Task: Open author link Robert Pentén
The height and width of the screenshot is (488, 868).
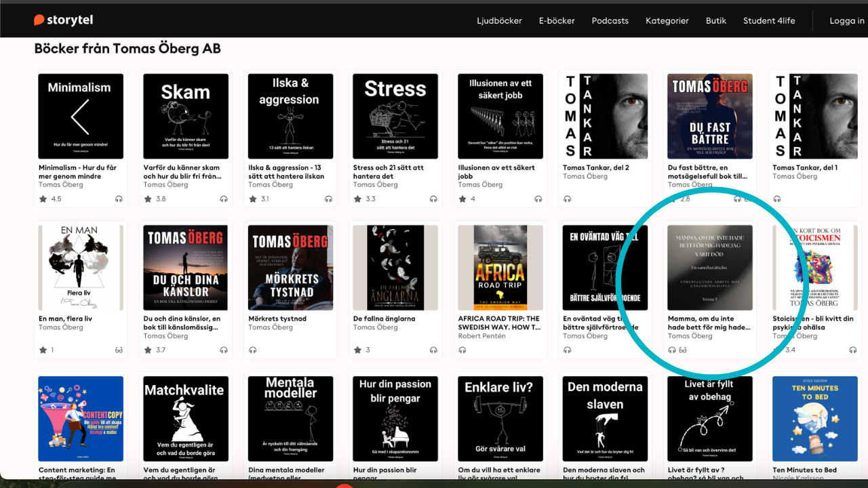Action: coord(481,336)
